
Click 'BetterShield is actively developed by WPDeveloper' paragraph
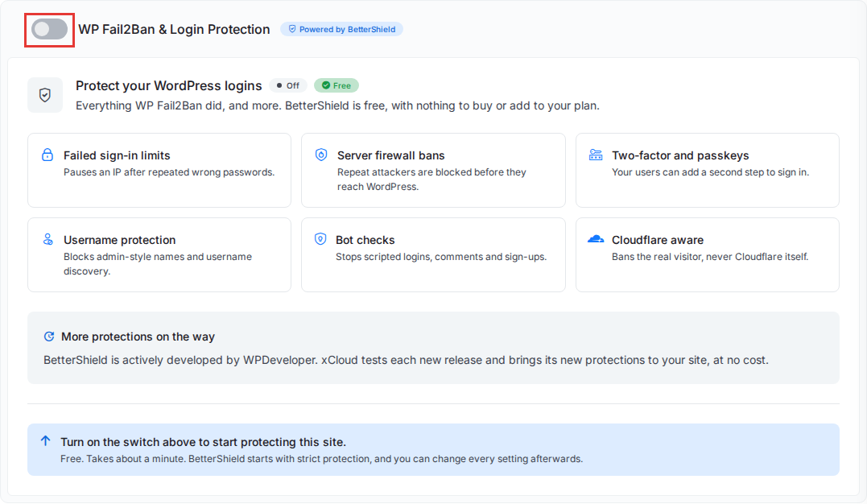pyautogui.click(x=406, y=360)
